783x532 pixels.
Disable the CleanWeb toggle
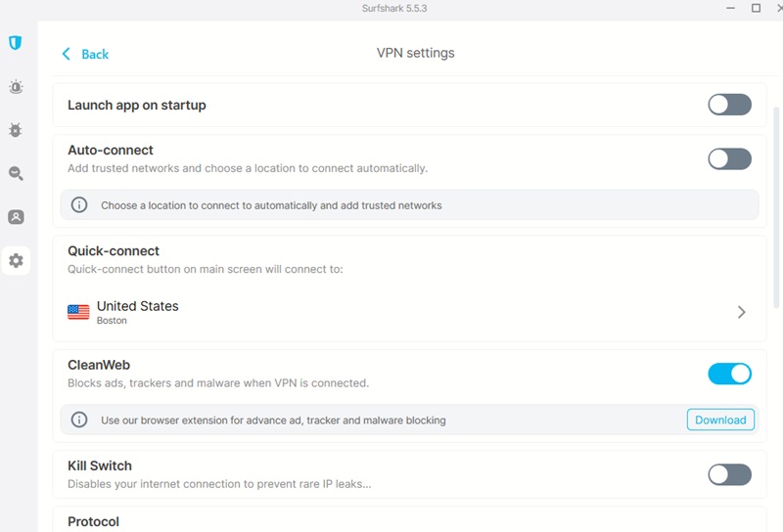[x=729, y=374]
